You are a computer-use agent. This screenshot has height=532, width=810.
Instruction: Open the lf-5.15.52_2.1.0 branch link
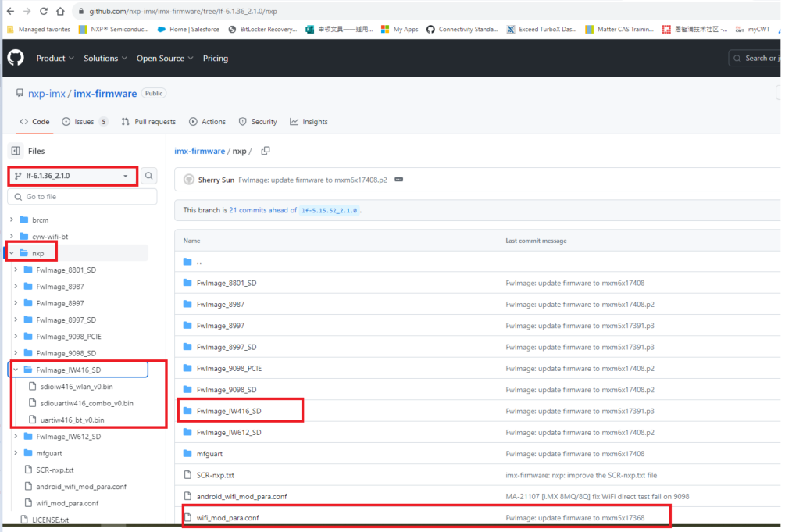[328, 210]
